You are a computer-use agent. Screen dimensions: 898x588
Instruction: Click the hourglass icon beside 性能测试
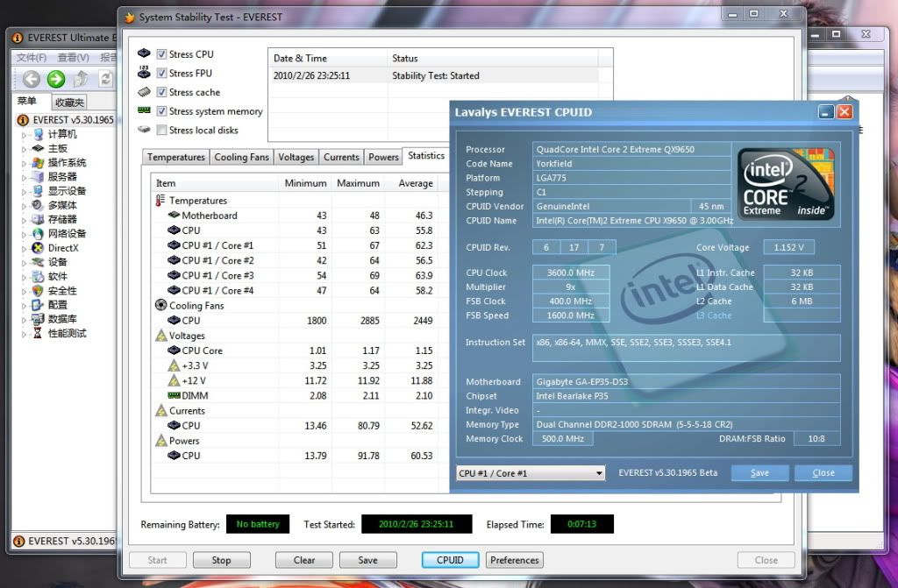[x=38, y=334]
